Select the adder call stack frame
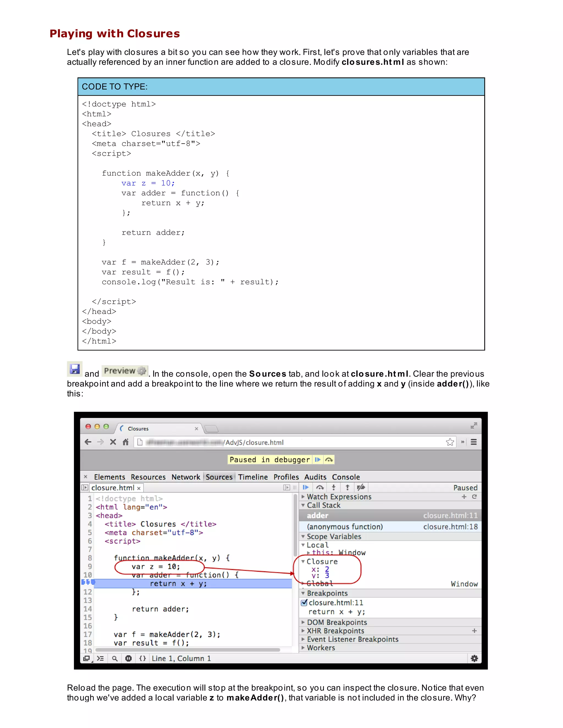Viewport: 563px width, 728px height. (390, 515)
